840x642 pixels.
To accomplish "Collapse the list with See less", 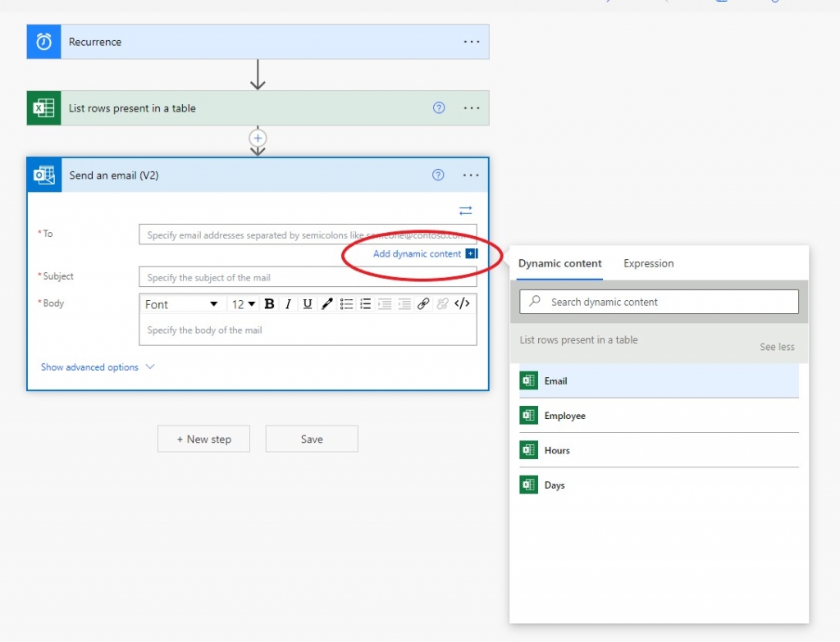I will (776, 347).
